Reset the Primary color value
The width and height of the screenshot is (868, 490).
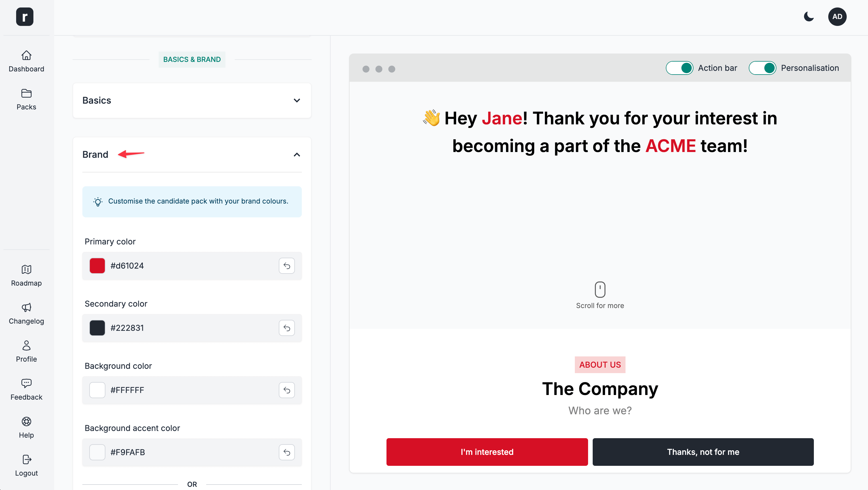point(287,266)
